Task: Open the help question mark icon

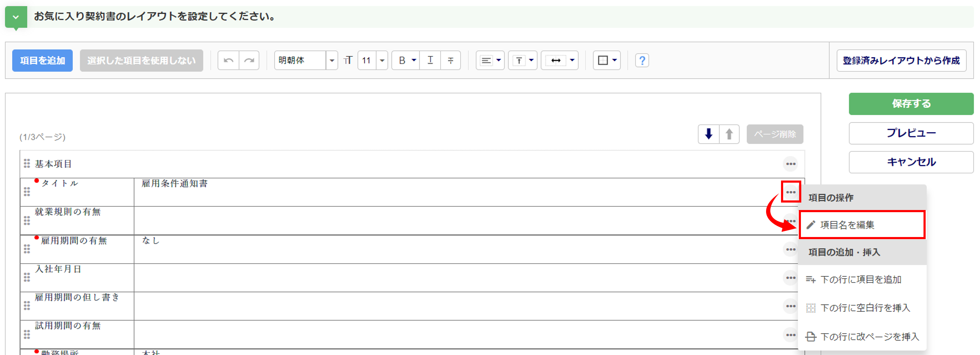Action: coord(642,60)
